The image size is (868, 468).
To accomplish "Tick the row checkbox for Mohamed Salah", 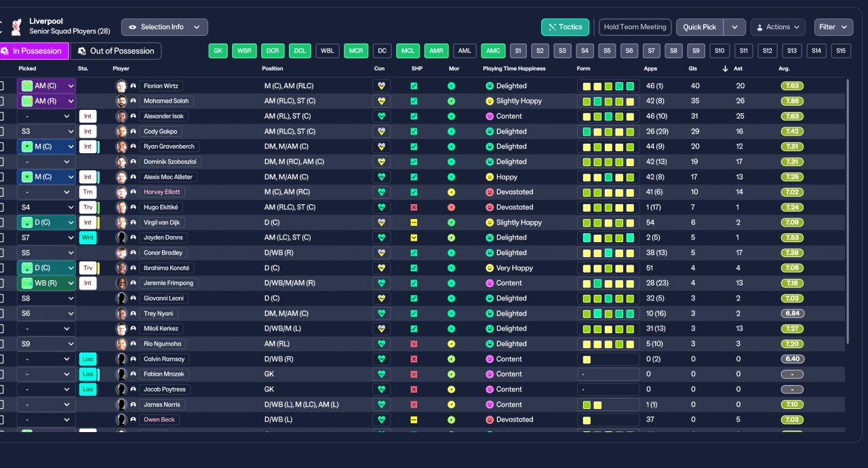I will pos(0,101).
